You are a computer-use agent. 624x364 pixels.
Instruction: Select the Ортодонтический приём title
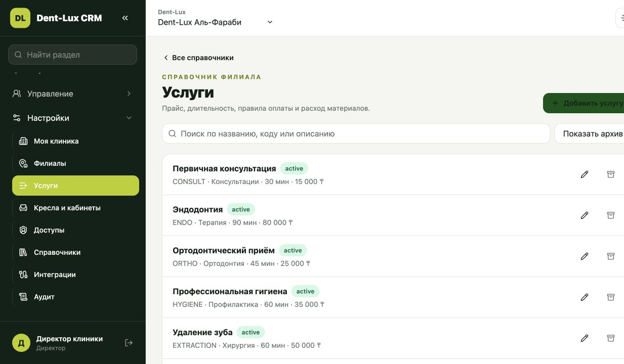point(224,250)
